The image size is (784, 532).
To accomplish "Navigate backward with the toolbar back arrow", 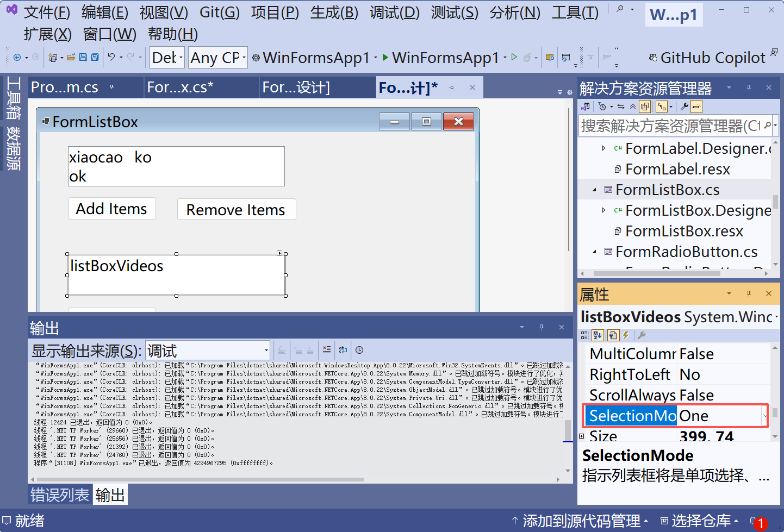I will point(17,57).
